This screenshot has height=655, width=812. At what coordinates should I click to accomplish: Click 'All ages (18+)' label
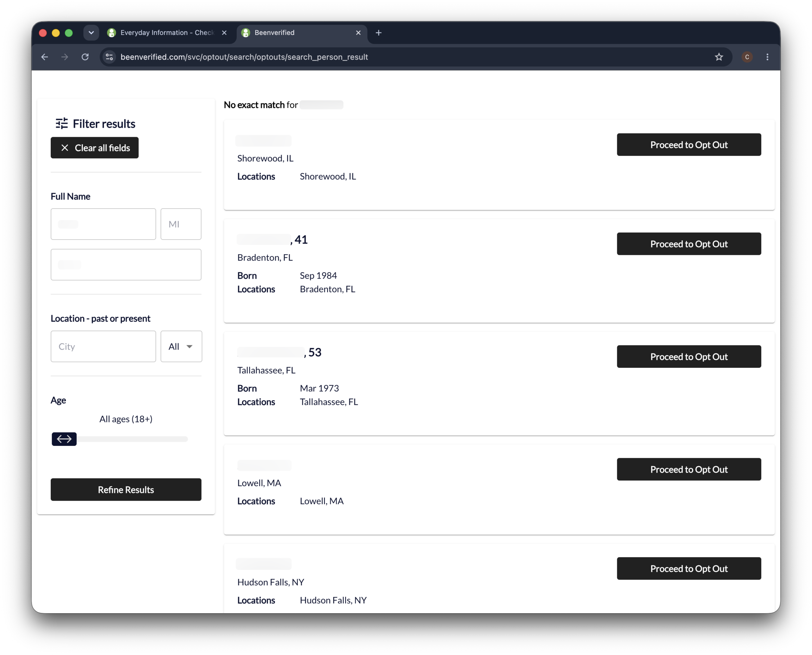click(x=126, y=419)
